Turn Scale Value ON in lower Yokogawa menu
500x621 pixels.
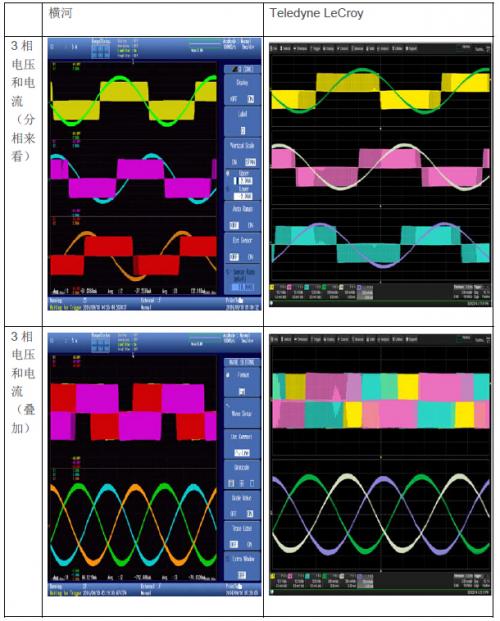(x=250, y=514)
